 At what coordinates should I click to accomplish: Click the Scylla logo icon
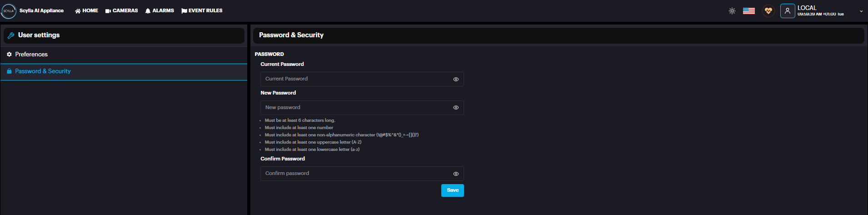coord(9,11)
